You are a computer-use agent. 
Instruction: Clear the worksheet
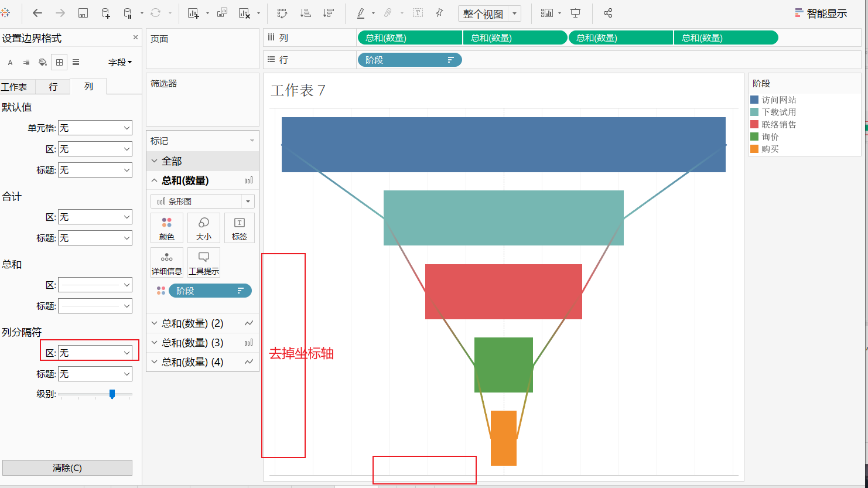tap(245, 13)
